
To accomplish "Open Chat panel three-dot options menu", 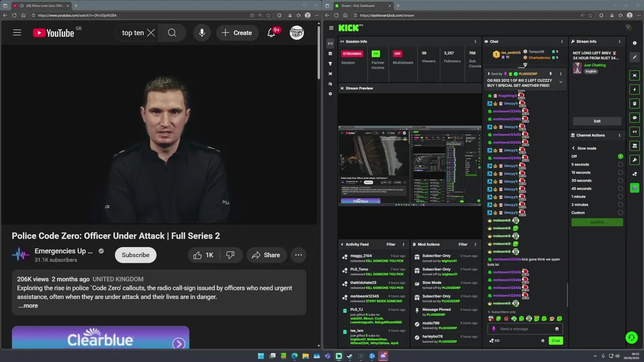I will [x=562, y=42].
